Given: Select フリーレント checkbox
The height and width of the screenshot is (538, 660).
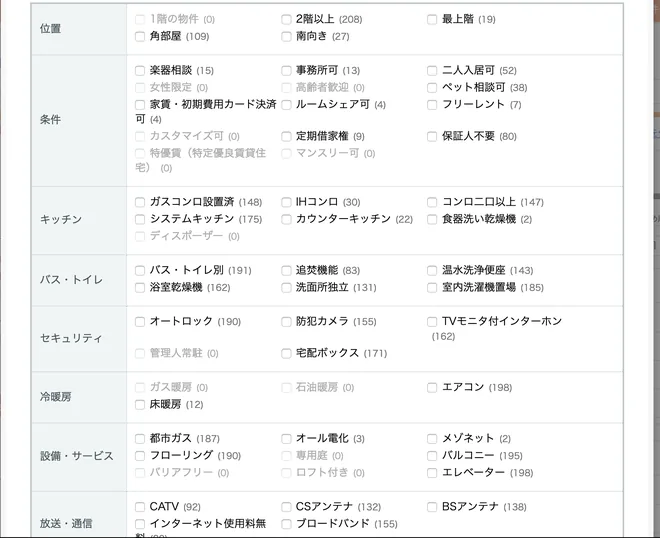Looking at the screenshot, I should [x=432, y=104].
